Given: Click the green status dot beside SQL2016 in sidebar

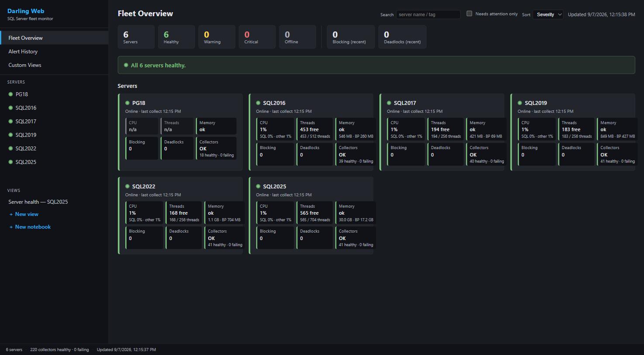Looking at the screenshot, I should [x=10, y=108].
